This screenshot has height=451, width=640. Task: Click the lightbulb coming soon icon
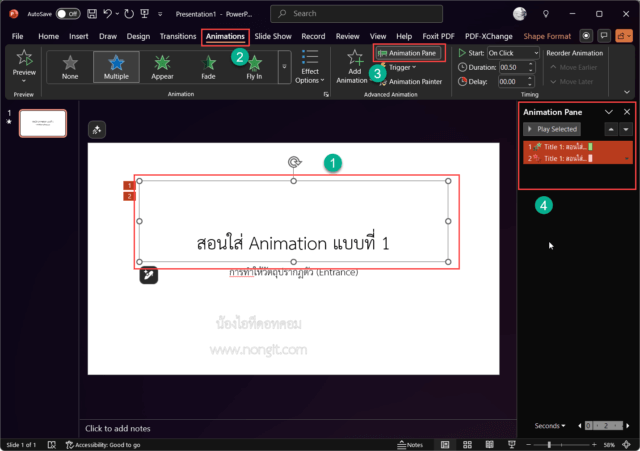click(x=546, y=14)
